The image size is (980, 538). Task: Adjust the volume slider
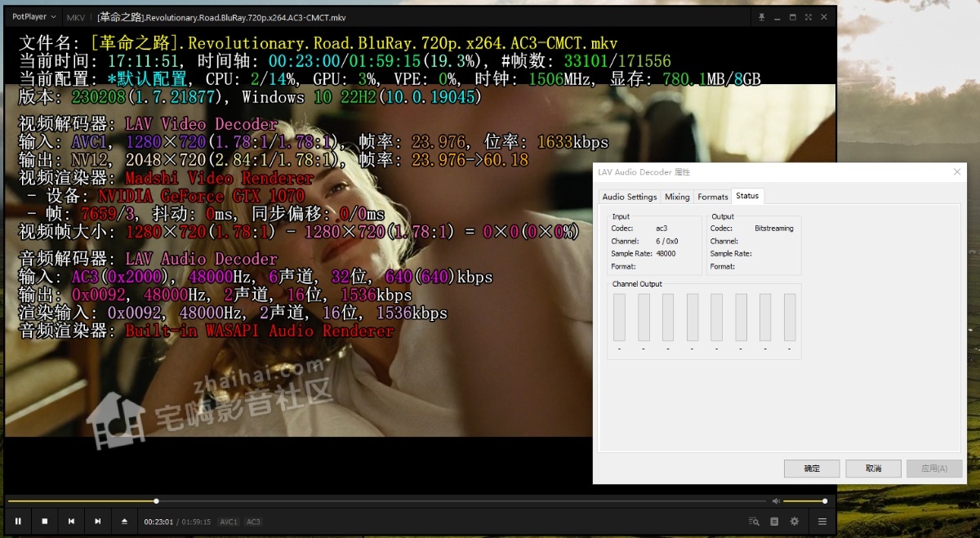pos(804,501)
